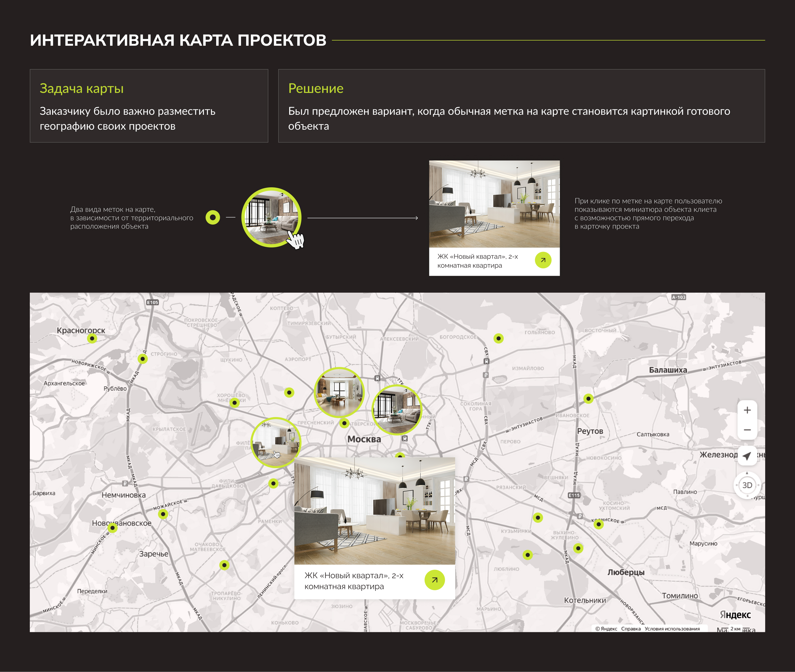Click circular photo marker below Аэропорт

339,392
